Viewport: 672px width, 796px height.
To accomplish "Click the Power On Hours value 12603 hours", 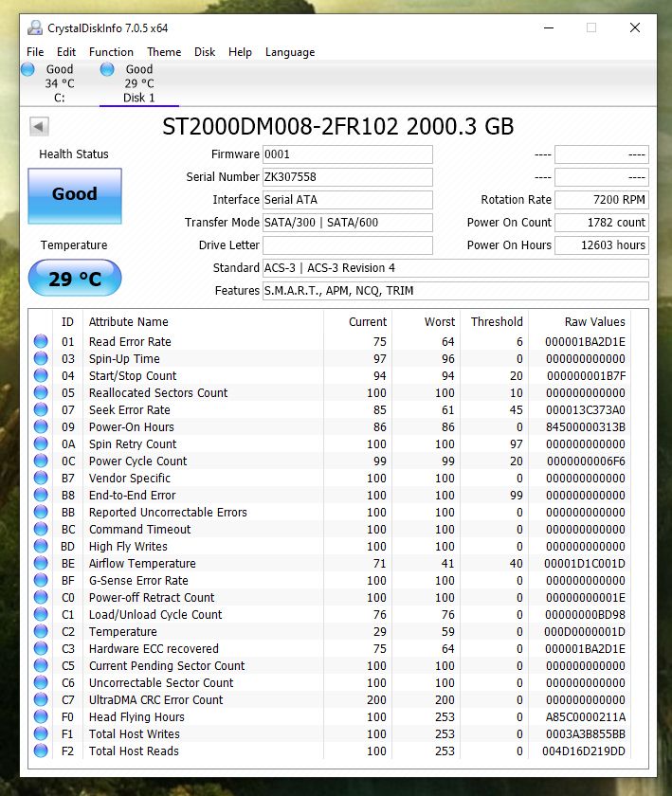I will [x=602, y=245].
